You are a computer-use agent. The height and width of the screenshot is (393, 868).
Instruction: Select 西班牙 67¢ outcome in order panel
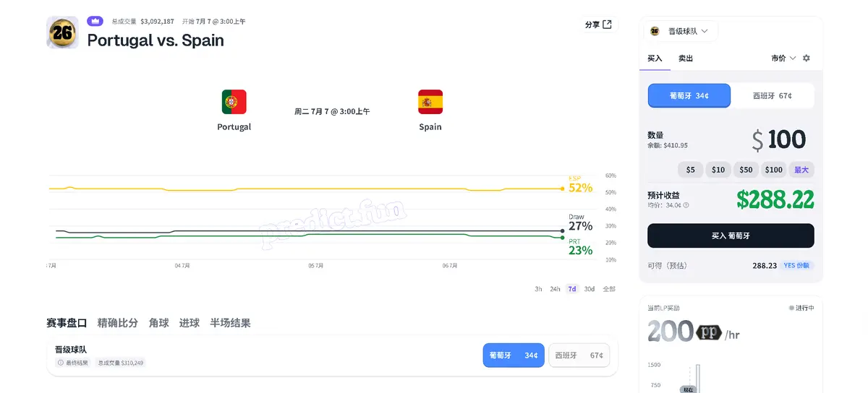[773, 95]
